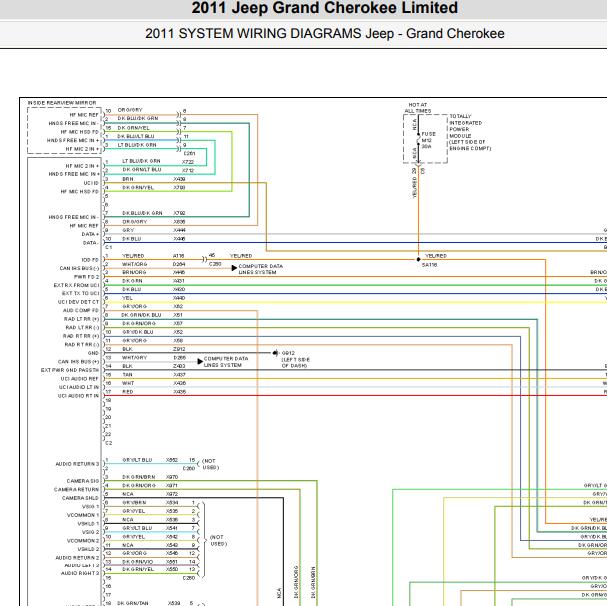
Task: Click the 'VSHLD 1' pin label
Action: pyautogui.click(x=89, y=524)
